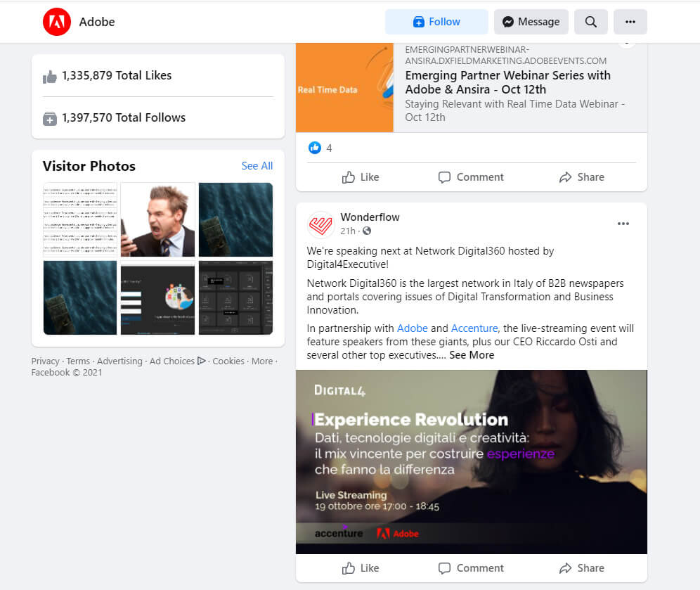Click the blue like reaction icon
Screen dimensions: 700x590
coord(315,148)
